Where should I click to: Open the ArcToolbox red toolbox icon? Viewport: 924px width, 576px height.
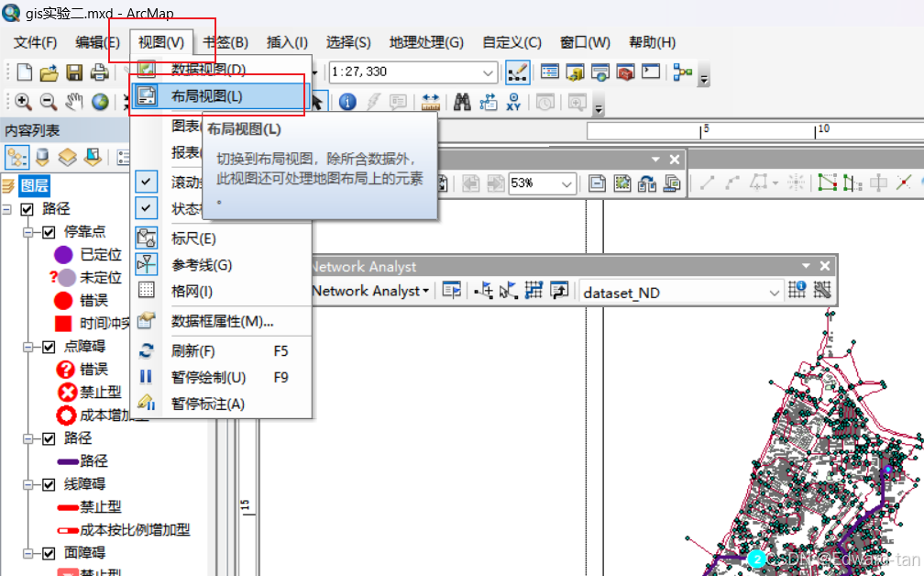point(625,72)
